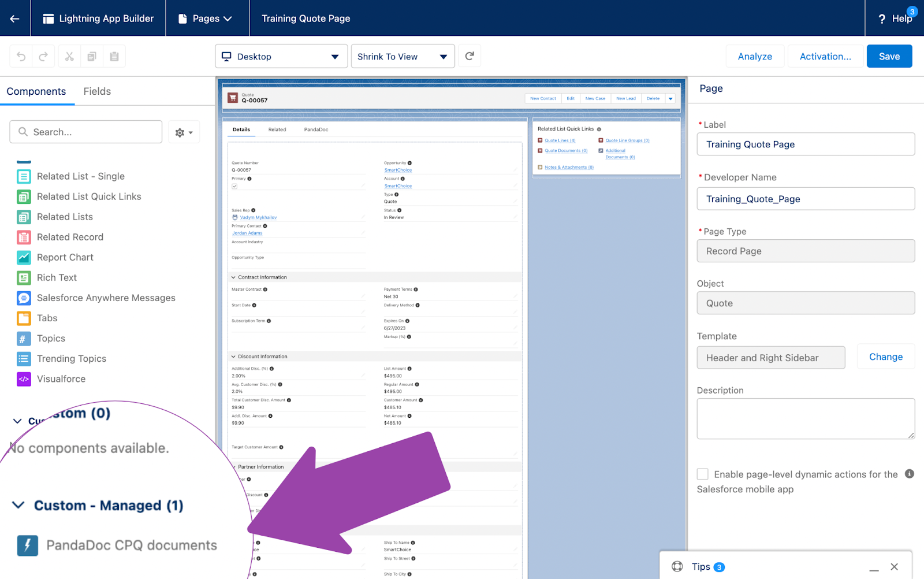
Task: Close the Tips panel
Action: 895,567
